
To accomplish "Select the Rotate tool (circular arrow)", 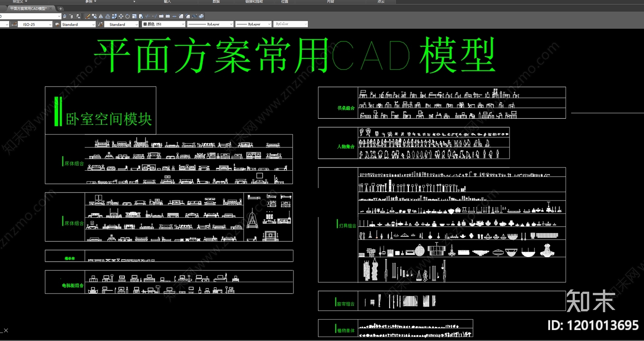I will pos(127,17).
